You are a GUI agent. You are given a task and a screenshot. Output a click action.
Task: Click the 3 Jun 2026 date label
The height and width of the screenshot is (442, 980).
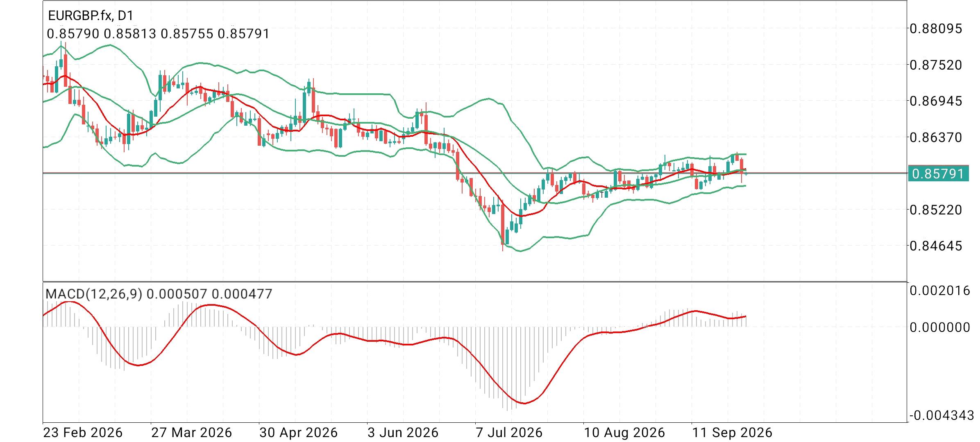coord(403,433)
